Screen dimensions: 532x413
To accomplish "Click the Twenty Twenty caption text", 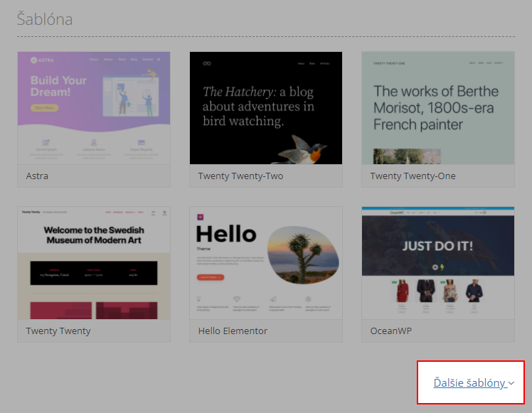I will [58, 331].
